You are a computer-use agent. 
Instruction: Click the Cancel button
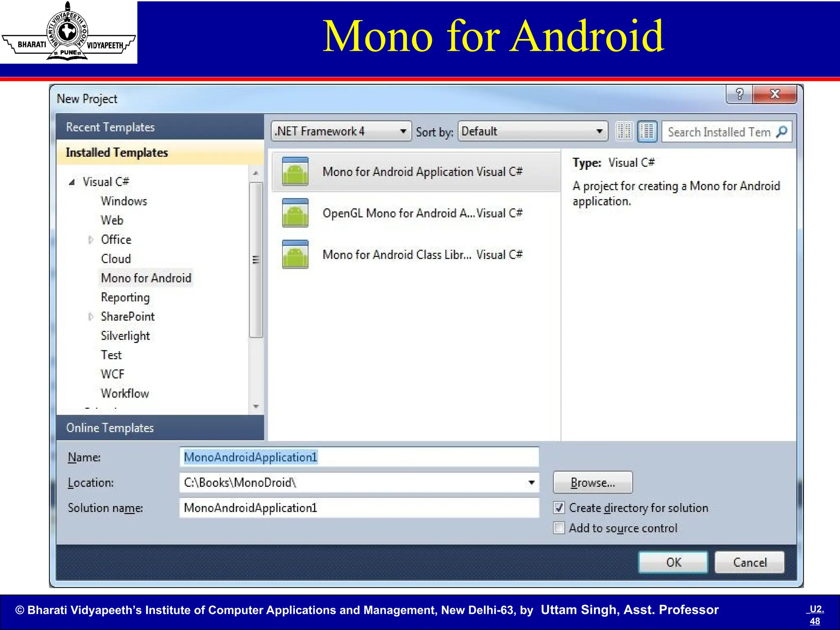pos(749,562)
